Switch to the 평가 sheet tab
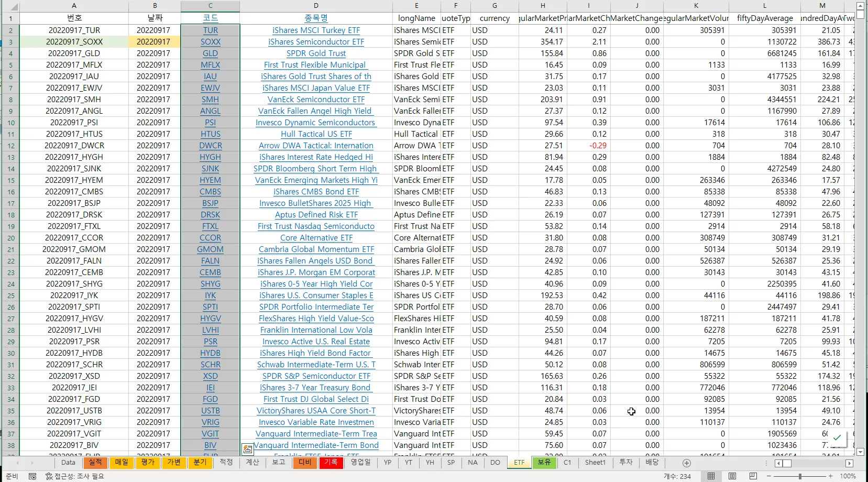The width and height of the screenshot is (868, 482). point(148,463)
